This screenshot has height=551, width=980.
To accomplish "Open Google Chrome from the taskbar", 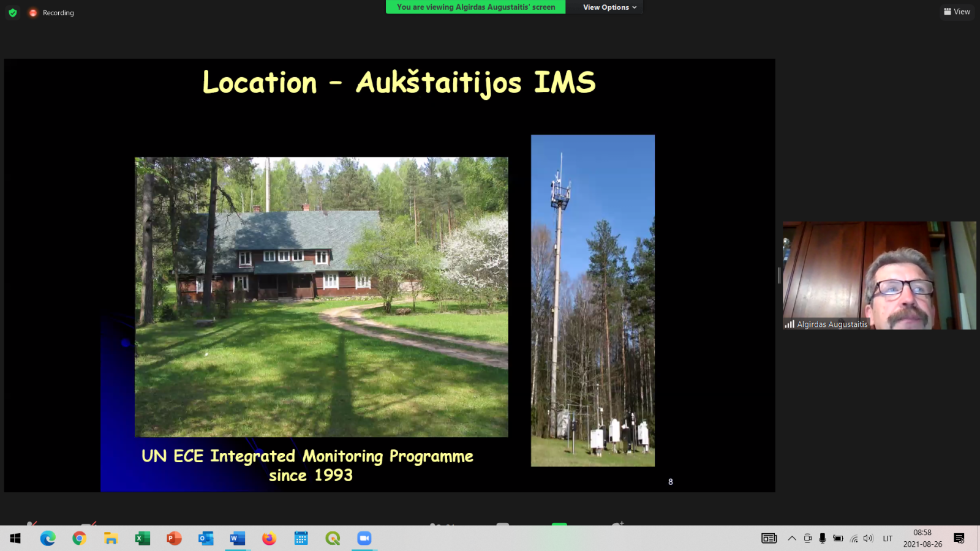I will [79, 538].
